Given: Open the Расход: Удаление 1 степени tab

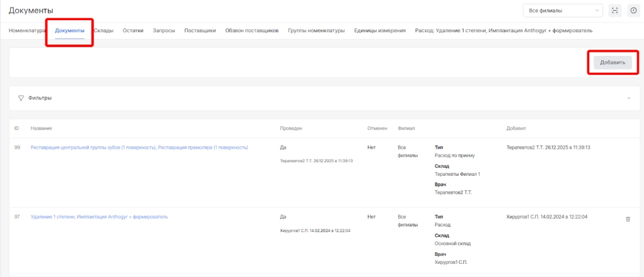Looking at the screenshot, I should point(503,30).
